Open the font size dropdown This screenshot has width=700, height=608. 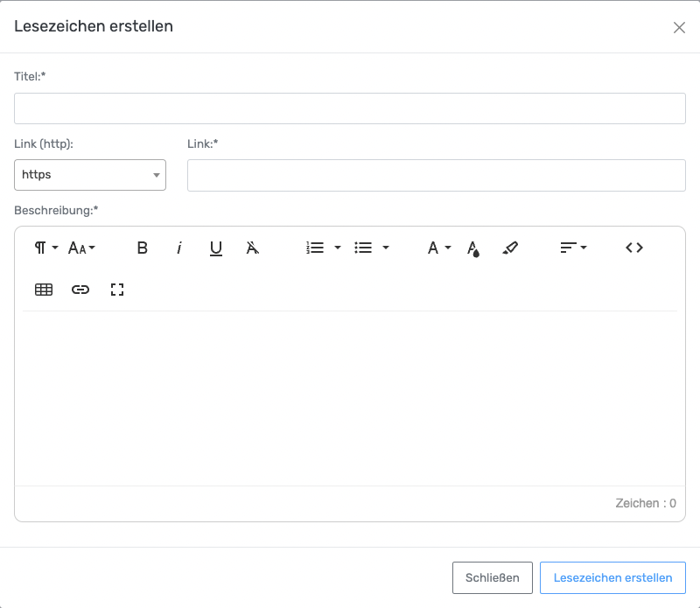[x=82, y=248]
